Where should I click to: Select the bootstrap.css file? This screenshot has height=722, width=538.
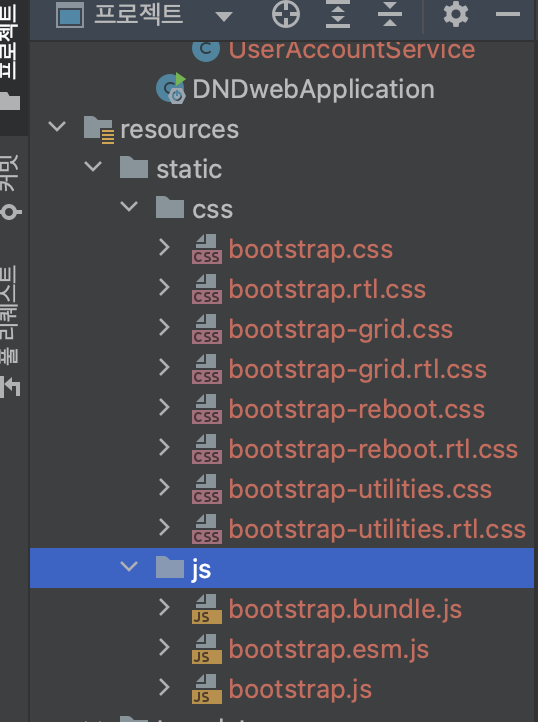[311, 249]
